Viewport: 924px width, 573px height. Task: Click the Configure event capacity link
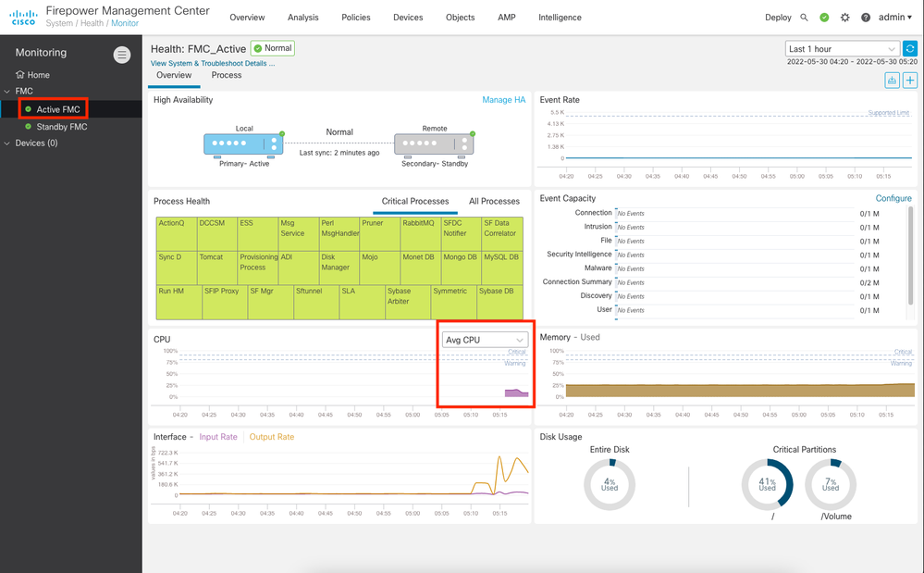click(x=893, y=198)
